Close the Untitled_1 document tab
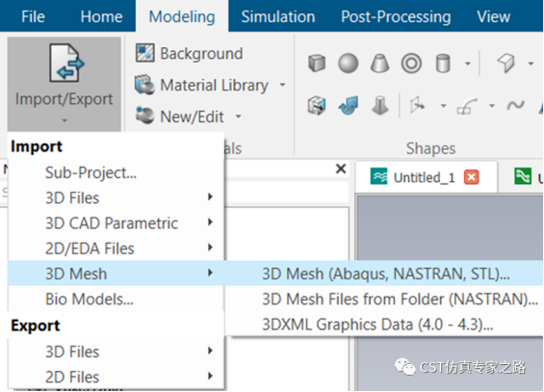Viewport: 544px width, 392px height. 471,177
